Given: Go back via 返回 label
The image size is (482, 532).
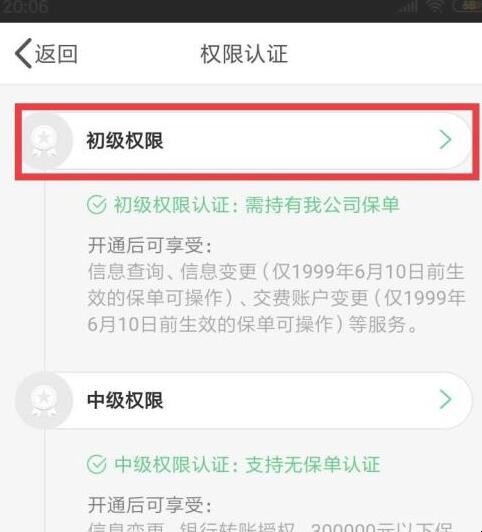Looking at the screenshot, I should 56,54.
